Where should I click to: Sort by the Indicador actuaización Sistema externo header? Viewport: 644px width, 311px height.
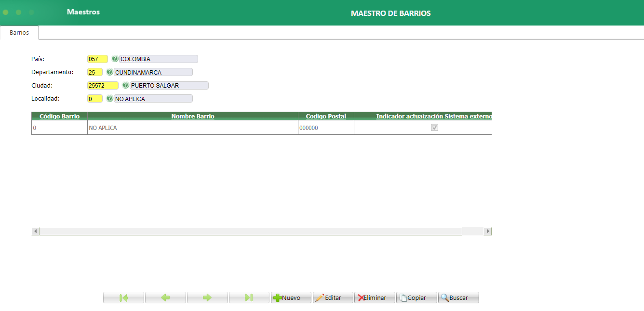(434, 116)
